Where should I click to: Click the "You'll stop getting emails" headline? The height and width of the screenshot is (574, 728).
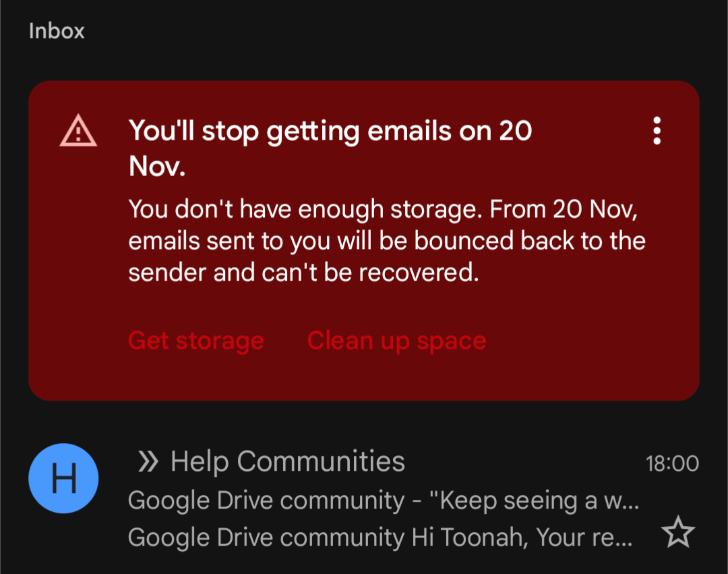[330, 148]
